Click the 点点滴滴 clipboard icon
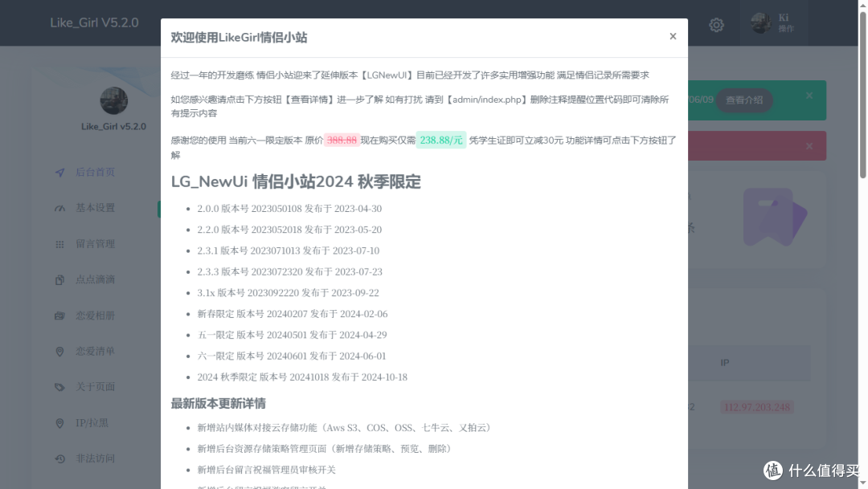 pos(59,280)
